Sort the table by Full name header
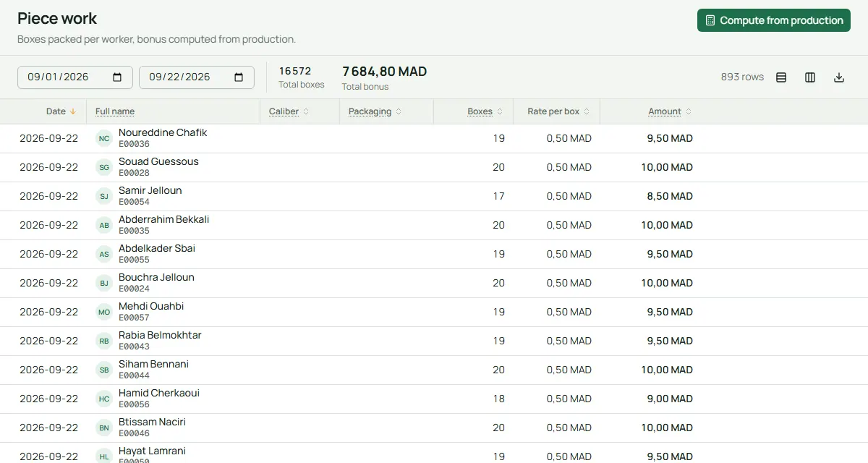Image resolution: width=868 pixels, height=463 pixels. pyautogui.click(x=115, y=111)
